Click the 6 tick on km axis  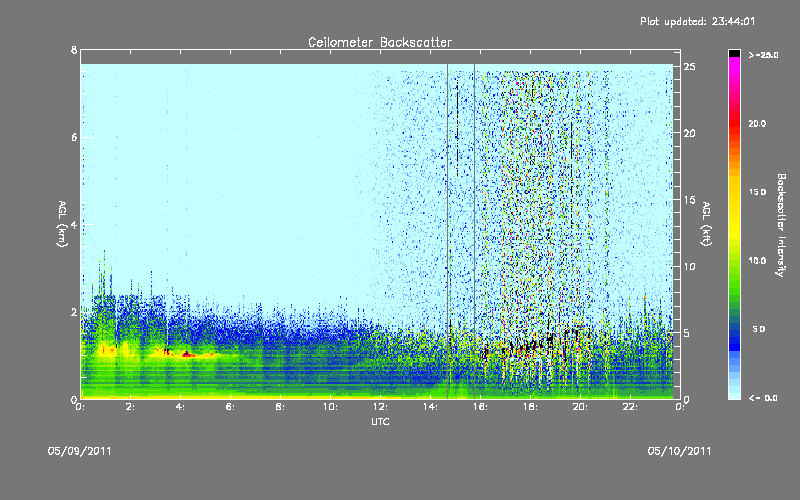coord(74,137)
